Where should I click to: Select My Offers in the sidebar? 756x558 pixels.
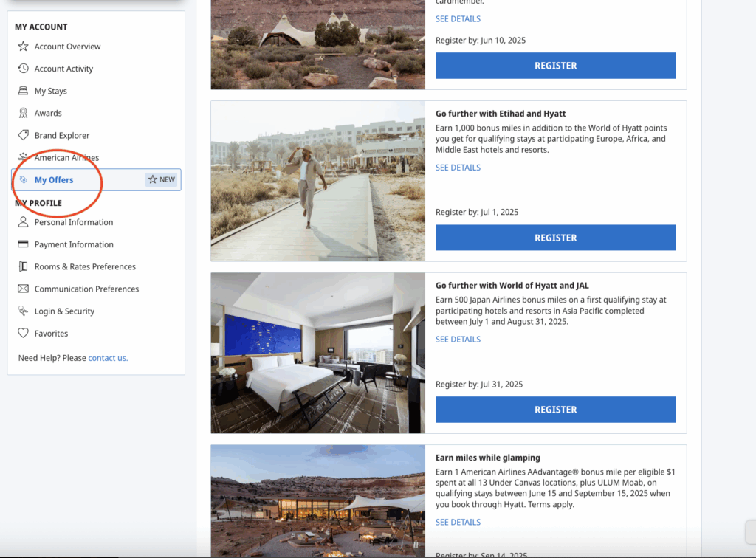pos(54,180)
